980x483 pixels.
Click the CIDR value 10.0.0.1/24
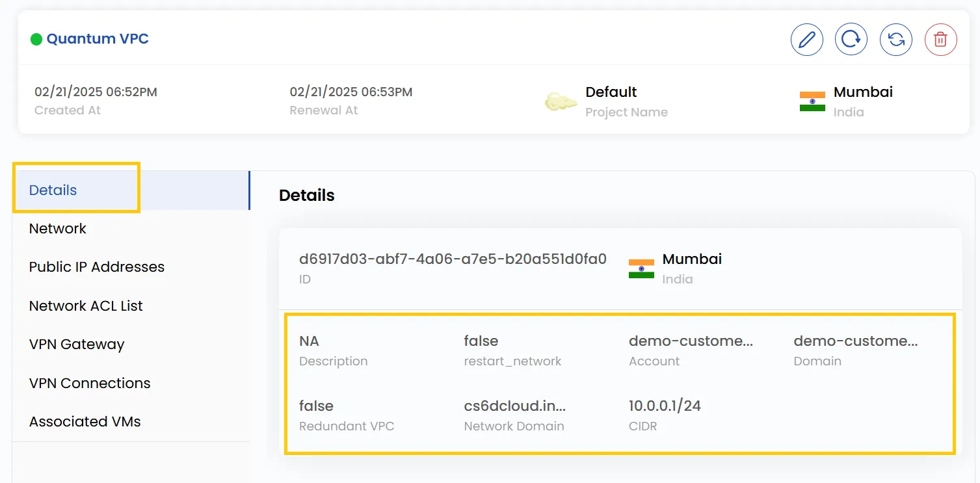point(665,406)
